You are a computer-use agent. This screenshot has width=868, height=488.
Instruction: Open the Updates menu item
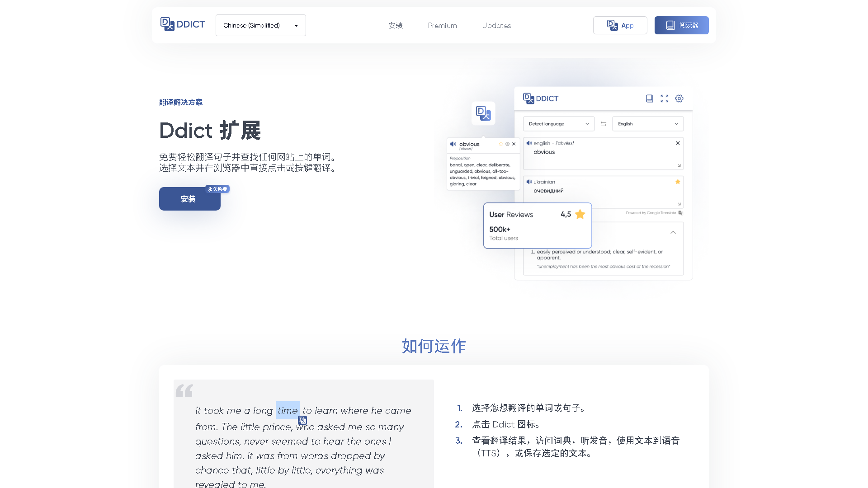(496, 25)
